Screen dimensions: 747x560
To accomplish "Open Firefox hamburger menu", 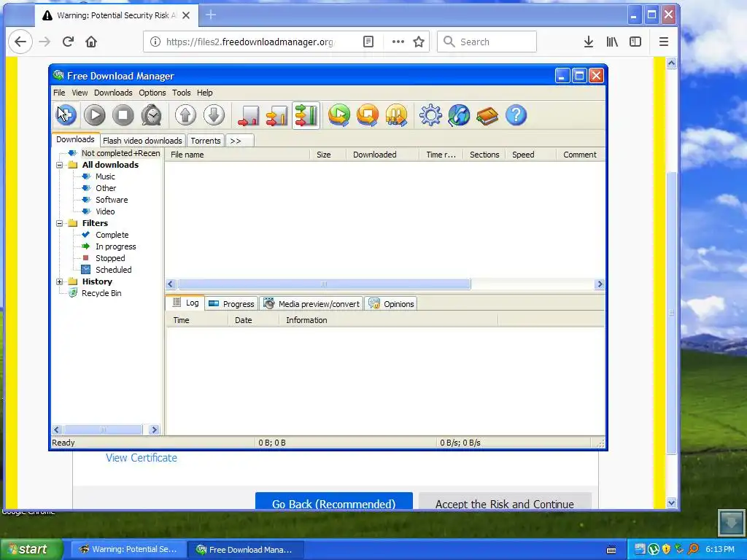I will (664, 42).
